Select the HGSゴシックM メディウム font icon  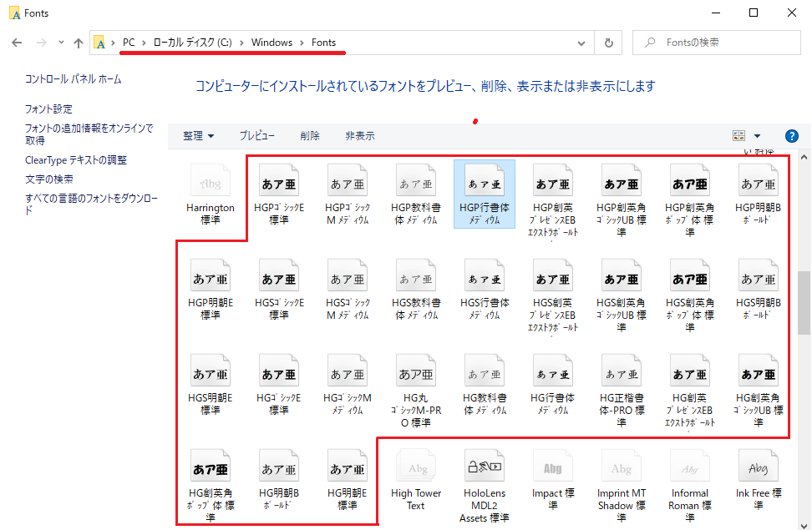[348, 276]
